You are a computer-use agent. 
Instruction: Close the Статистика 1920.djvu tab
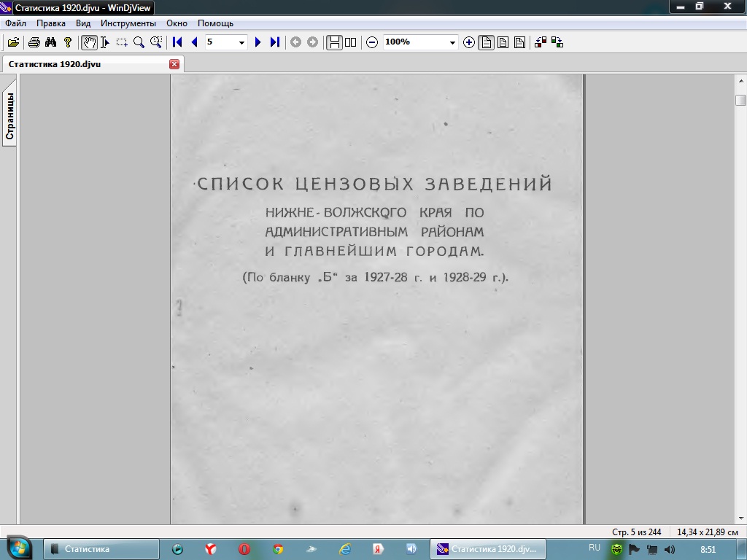(x=174, y=64)
